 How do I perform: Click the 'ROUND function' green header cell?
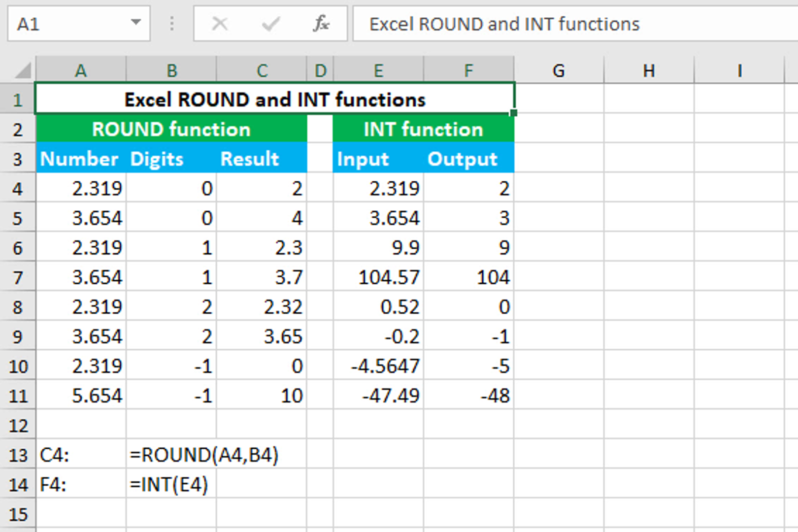[x=171, y=129]
